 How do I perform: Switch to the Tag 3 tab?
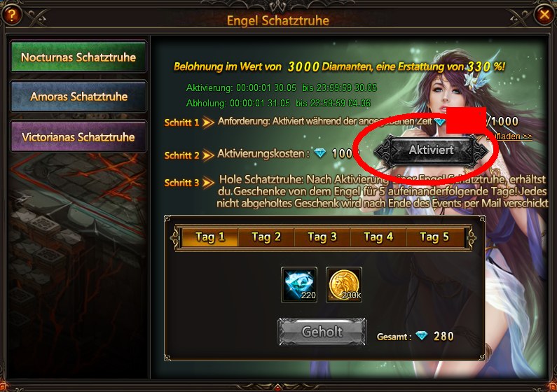coord(322,237)
